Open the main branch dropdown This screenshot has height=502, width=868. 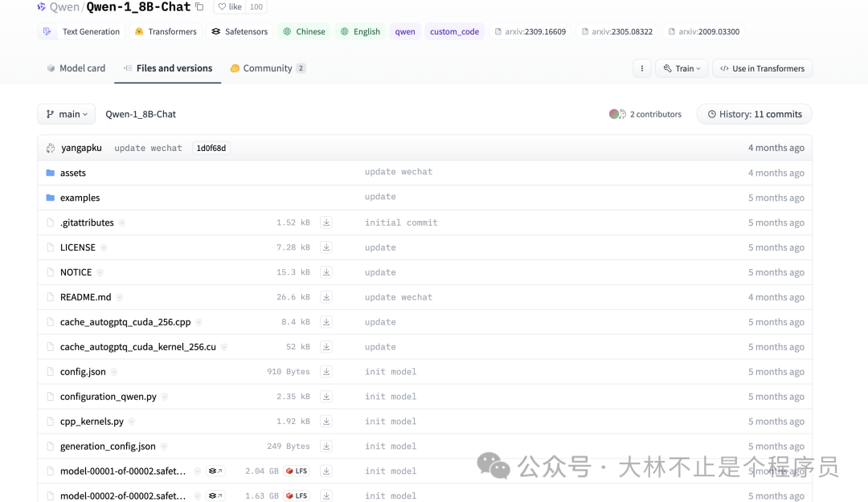point(67,114)
